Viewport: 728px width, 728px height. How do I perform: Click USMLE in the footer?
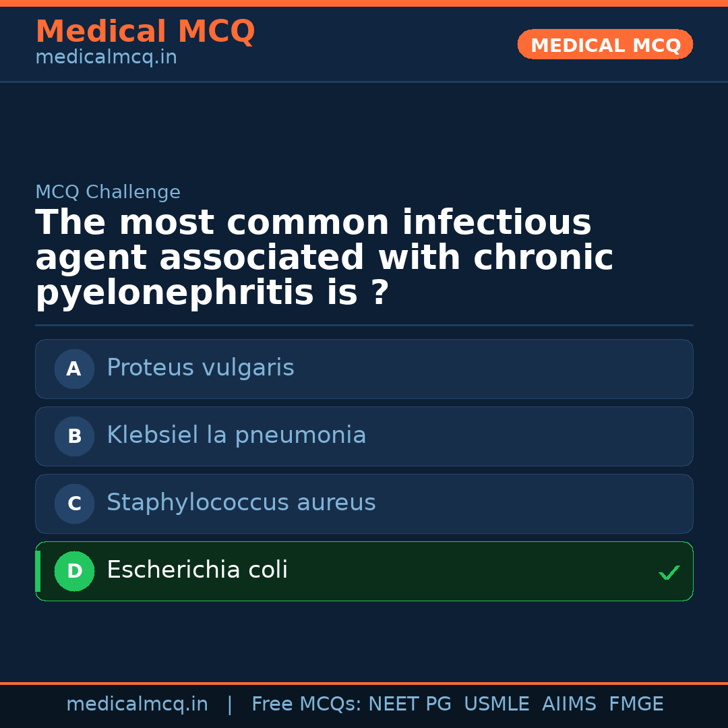496,704
